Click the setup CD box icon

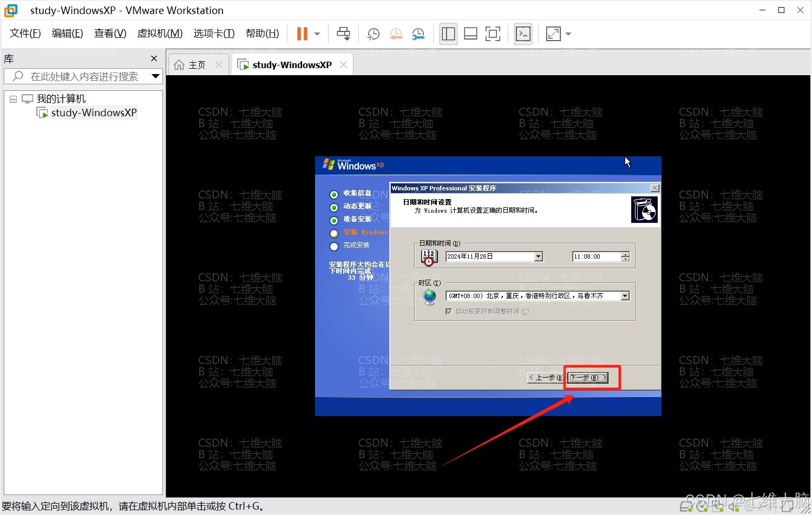coord(644,209)
